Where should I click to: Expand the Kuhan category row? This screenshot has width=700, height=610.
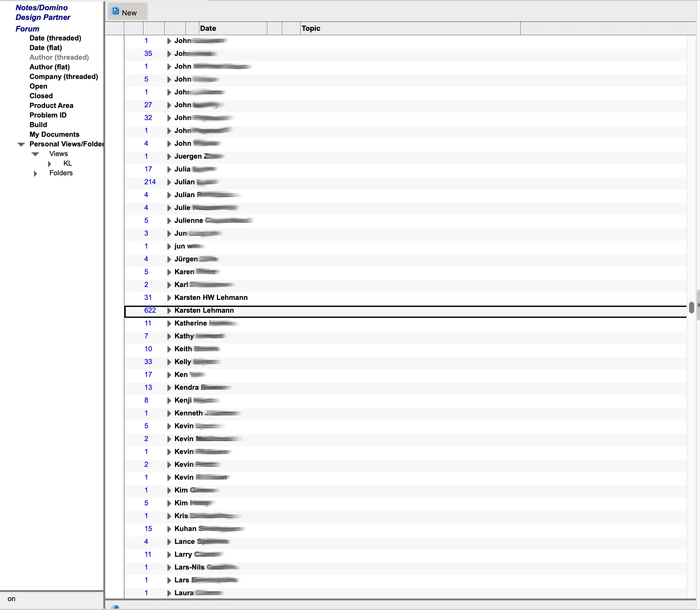coord(169,529)
